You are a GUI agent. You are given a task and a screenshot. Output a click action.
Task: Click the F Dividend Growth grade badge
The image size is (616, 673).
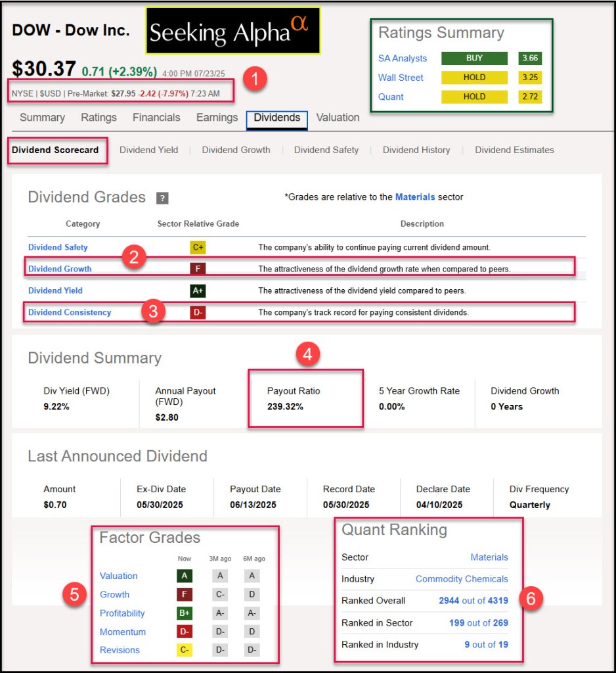tap(198, 269)
